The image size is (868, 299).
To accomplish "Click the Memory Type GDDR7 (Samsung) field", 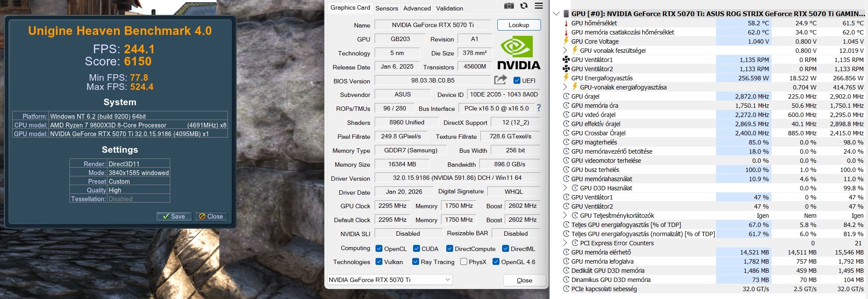I will pos(410,150).
